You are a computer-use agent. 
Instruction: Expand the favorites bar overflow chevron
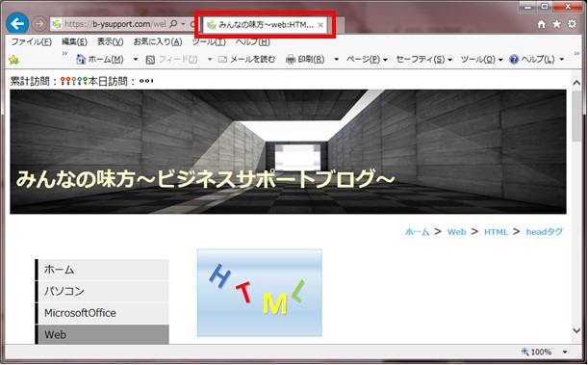[x=64, y=53]
